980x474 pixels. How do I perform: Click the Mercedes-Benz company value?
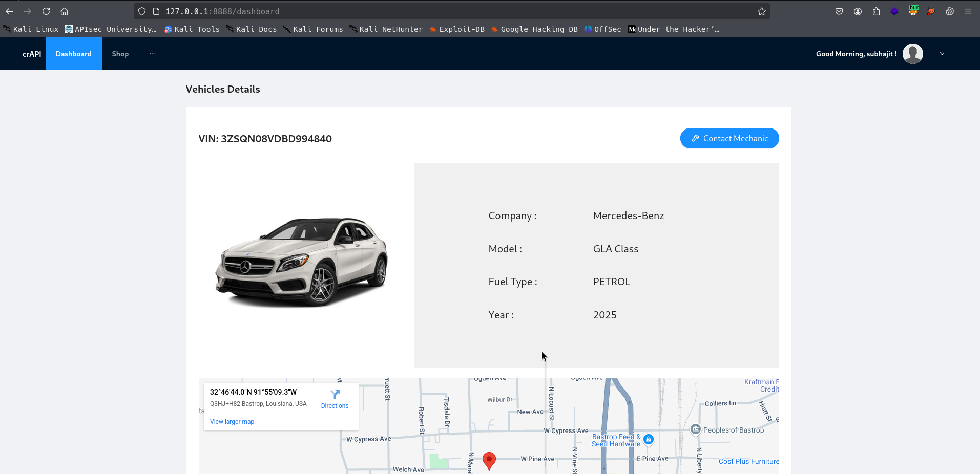pos(629,216)
